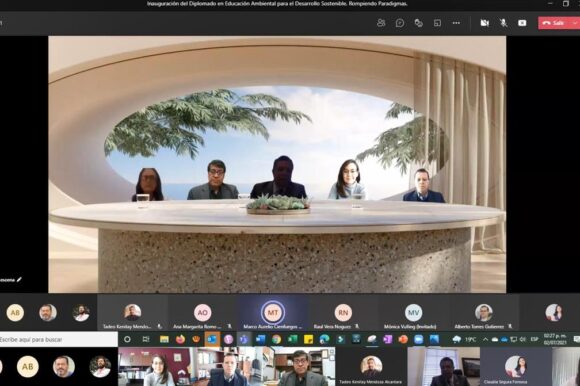Open Excel from the taskbar
The image size is (580, 386).
pos(292,339)
